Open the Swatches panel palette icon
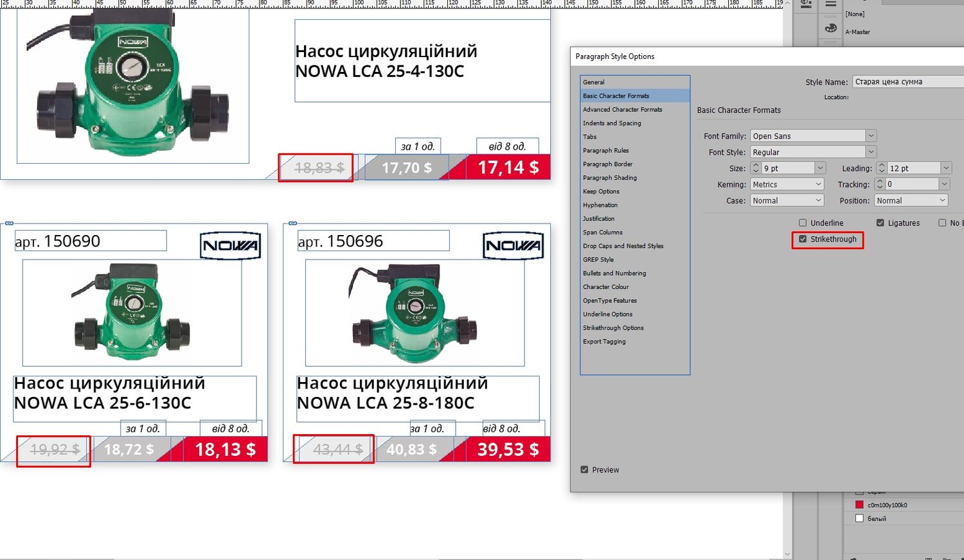 point(831,28)
